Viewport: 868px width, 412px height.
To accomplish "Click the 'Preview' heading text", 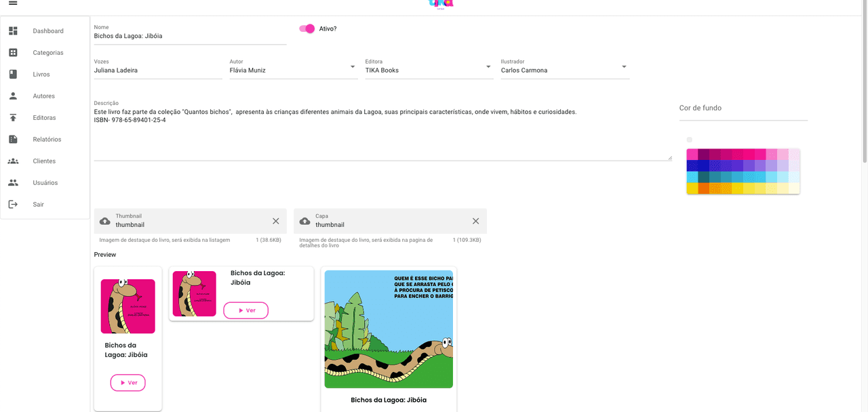I will pyautogui.click(x=105, y=255).
